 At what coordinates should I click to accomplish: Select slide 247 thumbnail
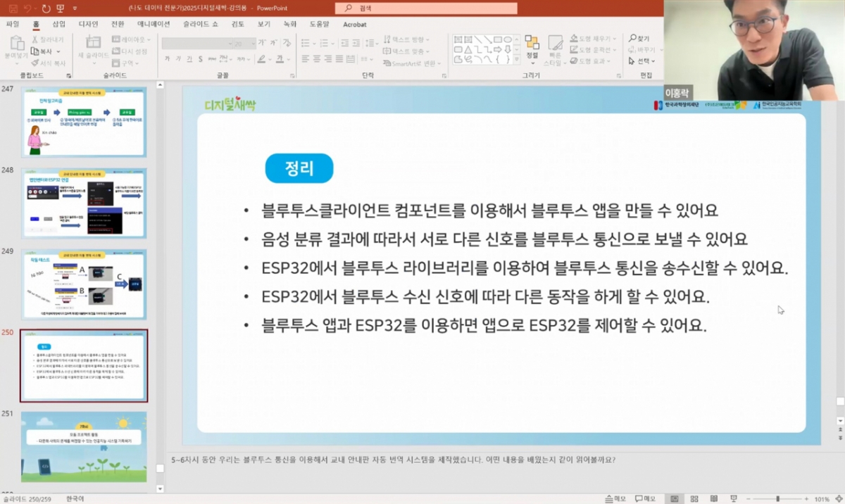(83, 122)
